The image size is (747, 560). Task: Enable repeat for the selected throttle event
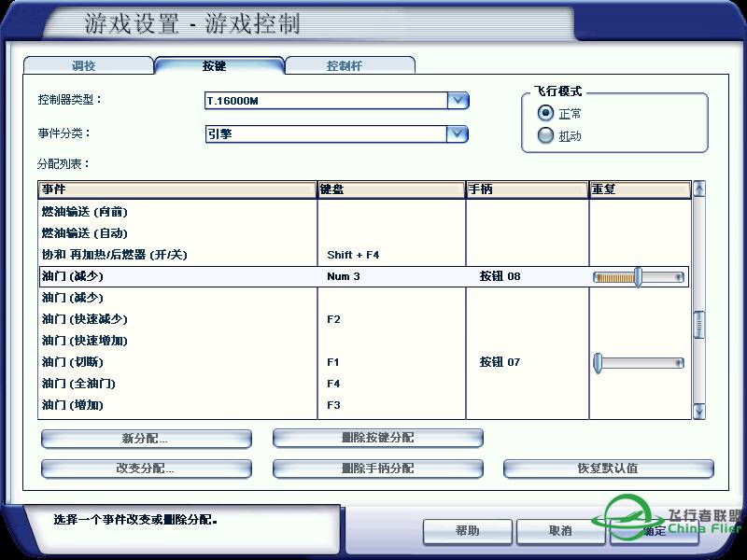point(640,276)
